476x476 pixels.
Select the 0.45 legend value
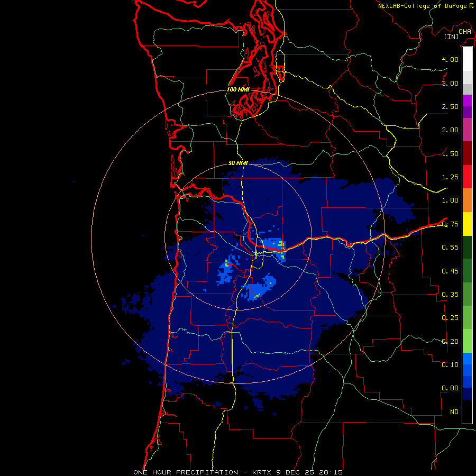450,271
